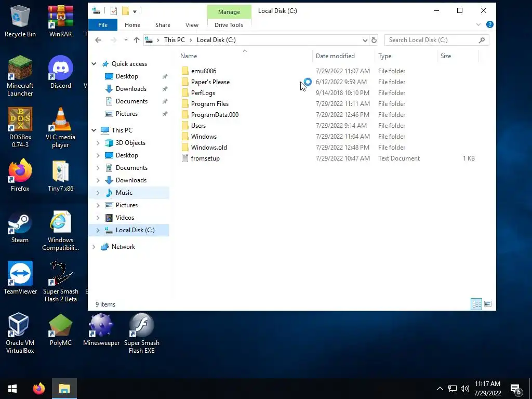The image size is (532, 399).
Task: Open the recent locations dropdown arrow
Action: tap(126, 40)
